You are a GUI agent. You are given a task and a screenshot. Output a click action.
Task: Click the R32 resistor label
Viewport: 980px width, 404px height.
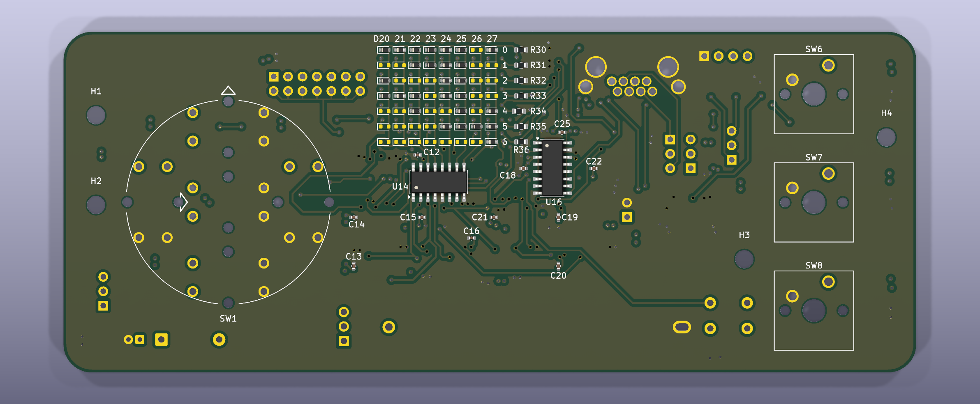(x=538, y=80)
